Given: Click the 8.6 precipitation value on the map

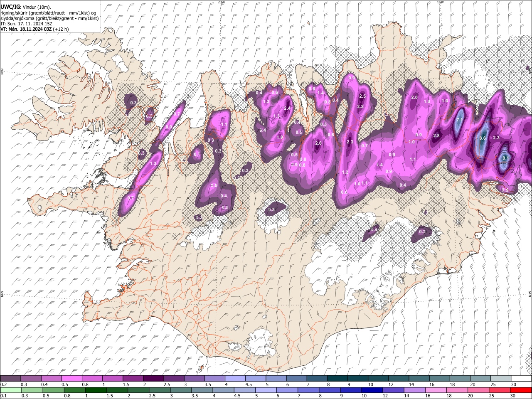Looking at the screenshot, I should pos(483,138).
